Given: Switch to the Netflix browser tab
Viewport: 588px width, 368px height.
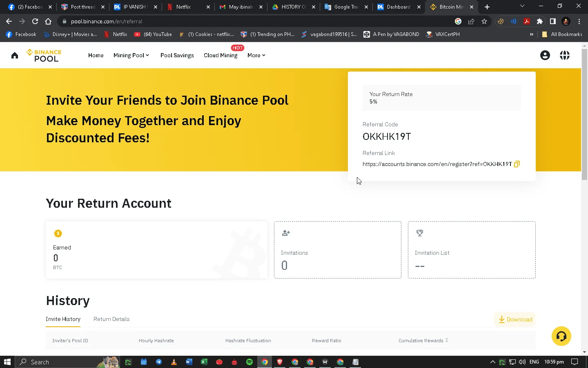Looking at the screenshot, I should pos(188,7).
